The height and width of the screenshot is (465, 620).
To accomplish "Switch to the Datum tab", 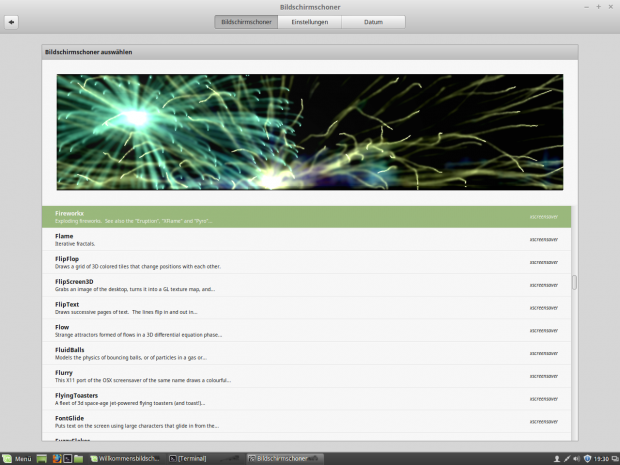I will (373, 22).
